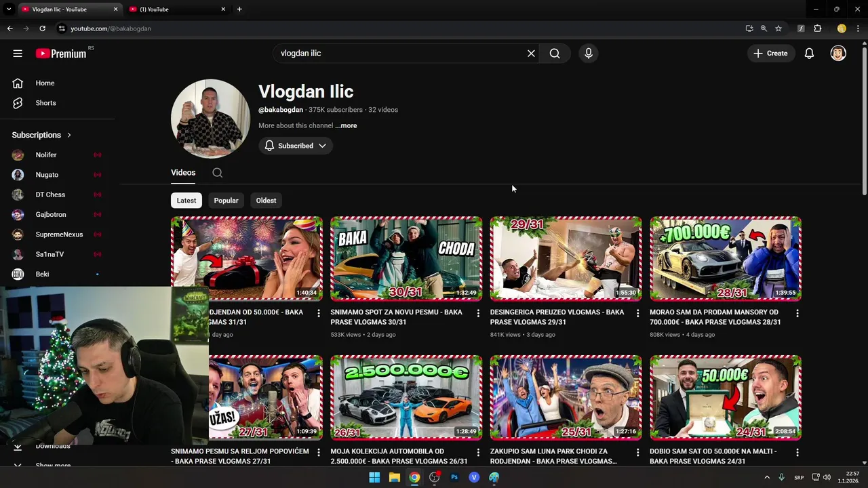Open options menu for VLOGMAS 29/31 video
868x488 pixels.
pyautogui.click(x=637, y=313)
